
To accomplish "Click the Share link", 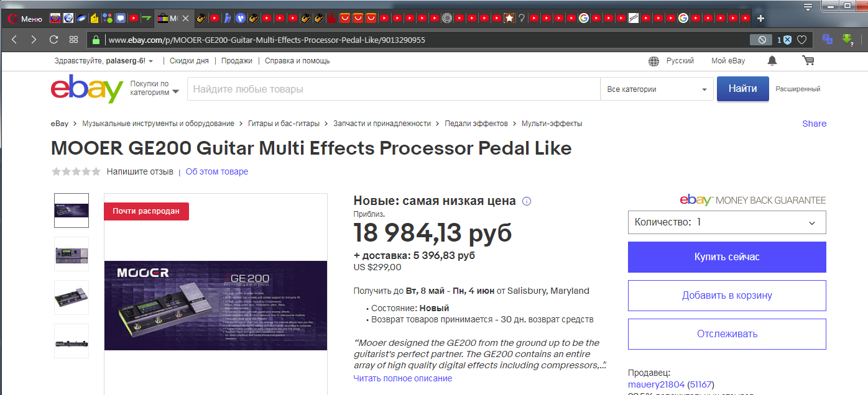I will click(814, 124).
